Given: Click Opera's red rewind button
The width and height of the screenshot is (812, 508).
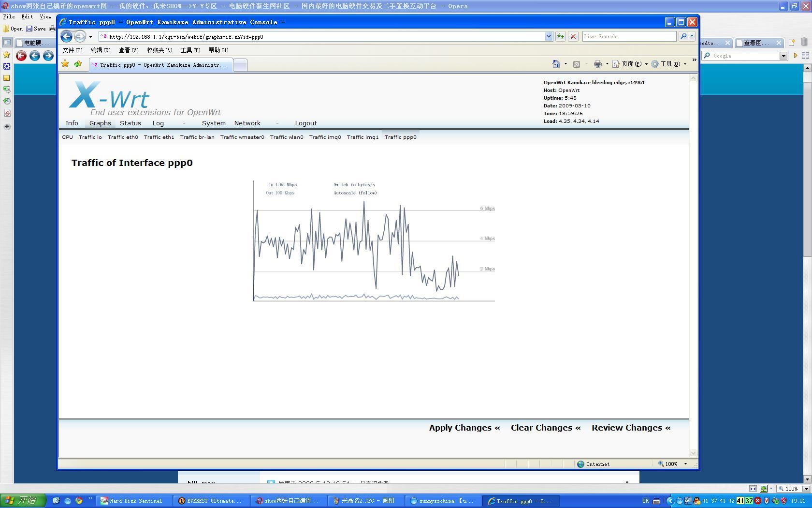Looking at the screenshot, I should click(x=21, y=56).
